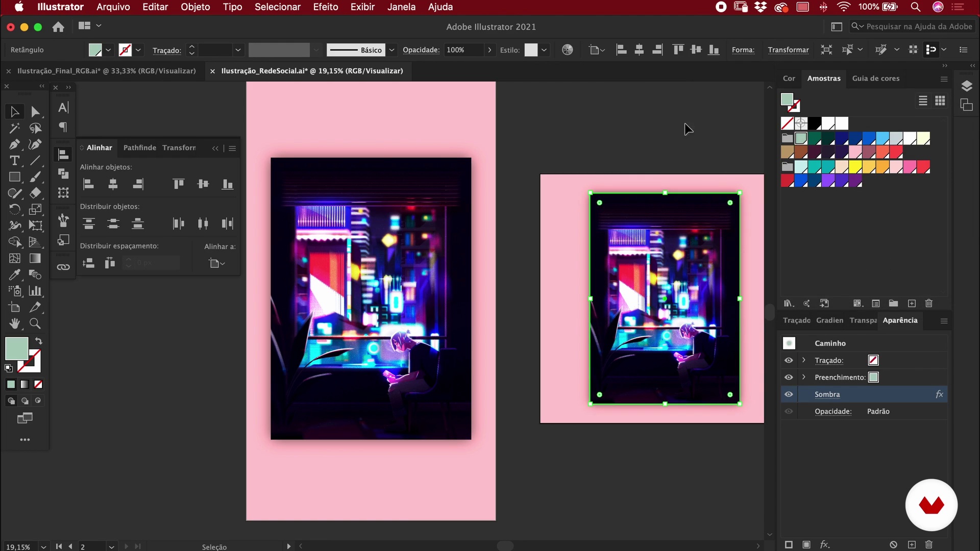Select the Artboard tool
980x551 pixels.
click(x=14, y=307)
